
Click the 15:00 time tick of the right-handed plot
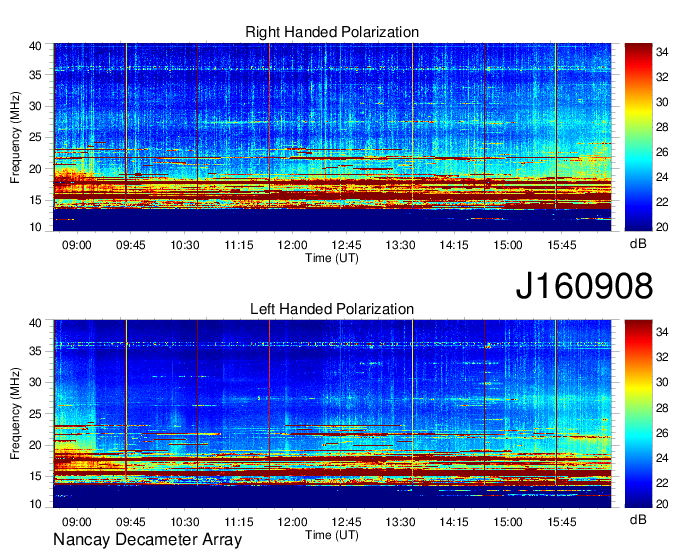point(508,245)
